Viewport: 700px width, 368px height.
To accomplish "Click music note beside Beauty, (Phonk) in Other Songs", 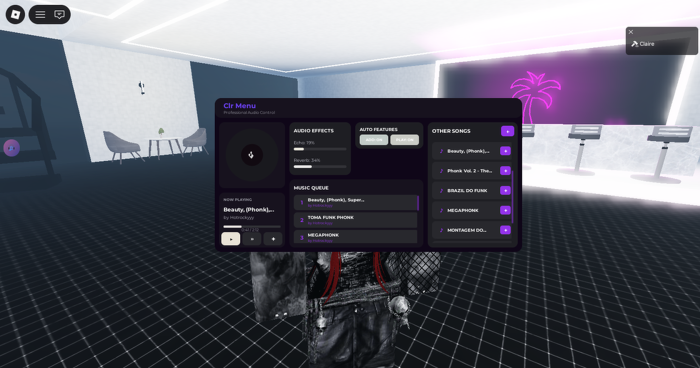I will coord(441,151).
